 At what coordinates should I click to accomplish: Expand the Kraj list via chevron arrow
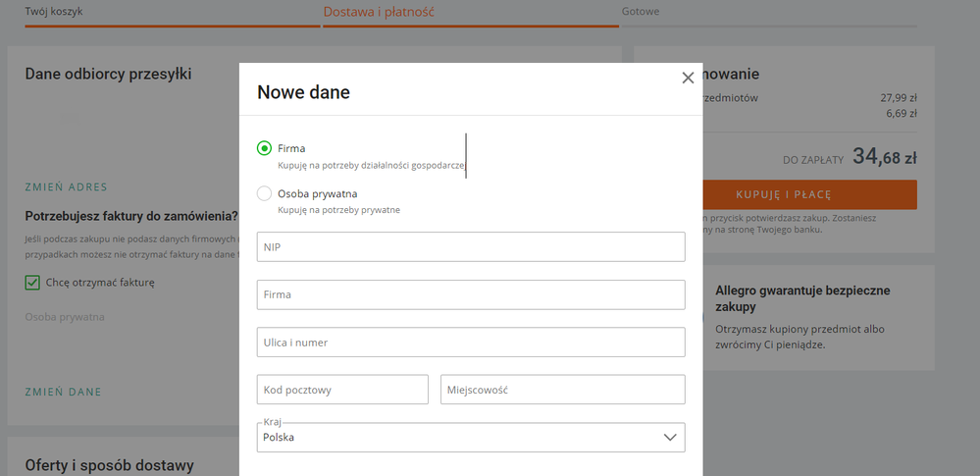pyautogui.click(x=670, y=438)
